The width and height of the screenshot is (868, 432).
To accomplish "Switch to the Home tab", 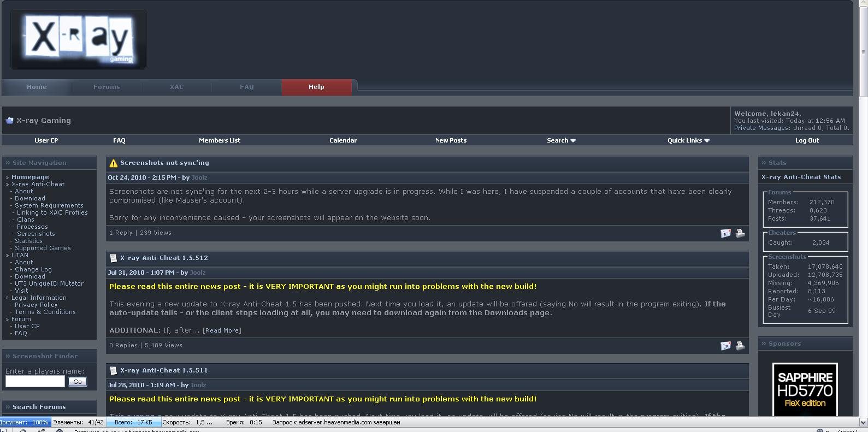I will tap(37, 87).
